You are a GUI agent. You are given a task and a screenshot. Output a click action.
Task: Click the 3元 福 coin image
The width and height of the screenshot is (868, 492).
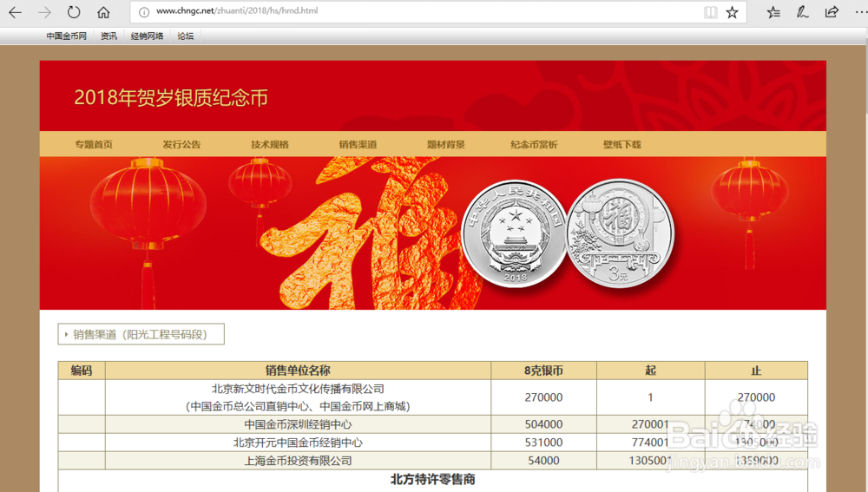(x=620, y=234)
